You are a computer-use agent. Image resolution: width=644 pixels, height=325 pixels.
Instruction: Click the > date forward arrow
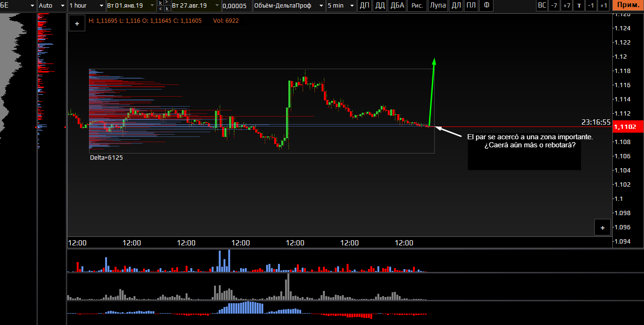166,3
